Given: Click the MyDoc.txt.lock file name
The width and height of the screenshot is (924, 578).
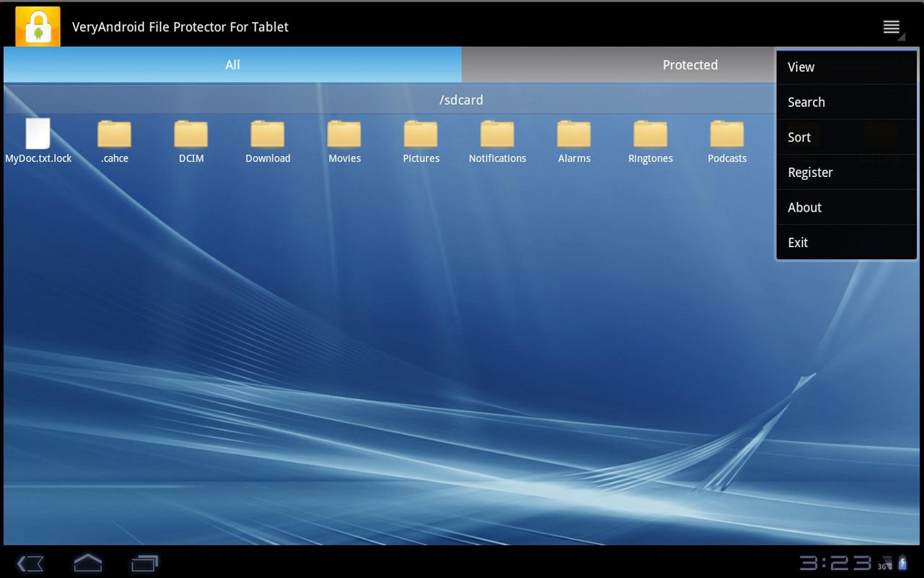Looking at the screenshot, I should (x=38, y=158).
